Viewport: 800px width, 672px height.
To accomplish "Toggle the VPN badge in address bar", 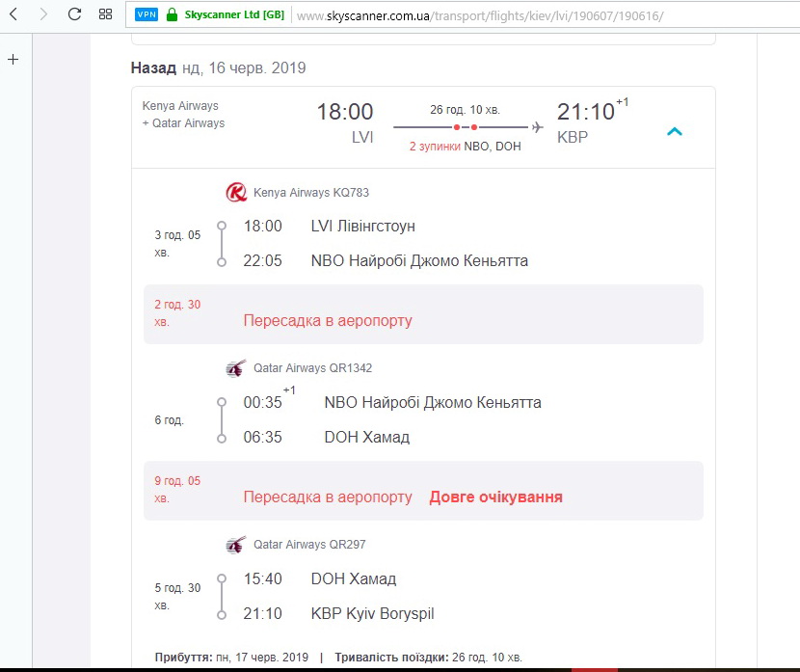I will pyautogui.click(x=147, y=14).
